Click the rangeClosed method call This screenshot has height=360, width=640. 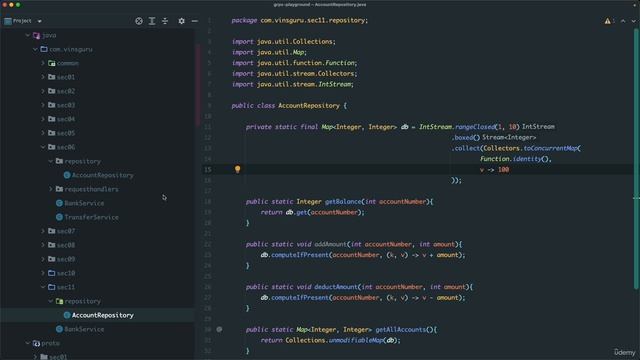(x=475, y=127)
